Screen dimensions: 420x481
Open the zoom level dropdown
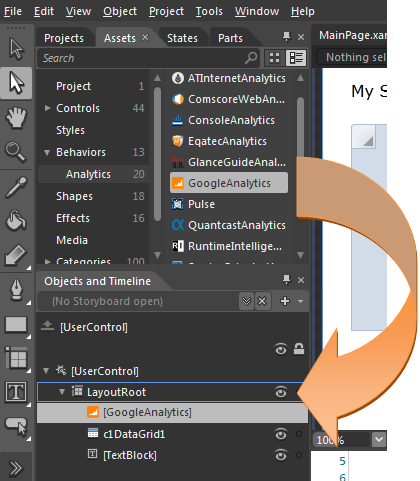(x=379, y=440)
